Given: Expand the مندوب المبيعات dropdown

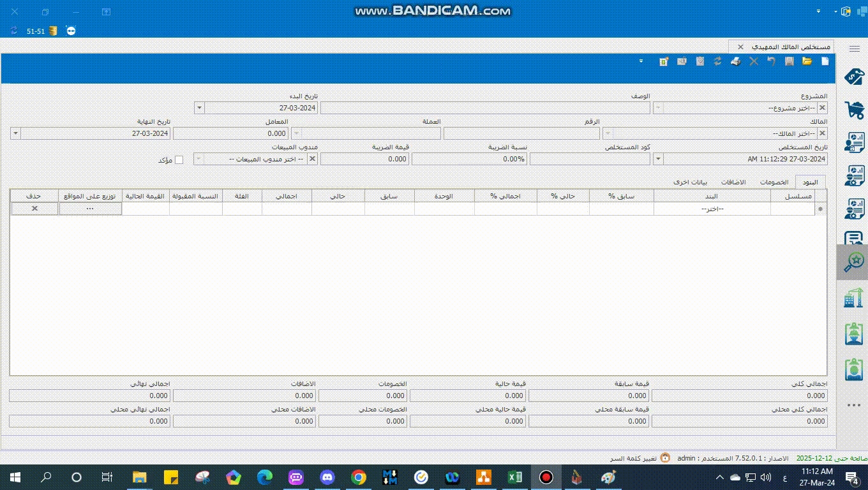Looking at the screenshot, I should pos(199,159).
